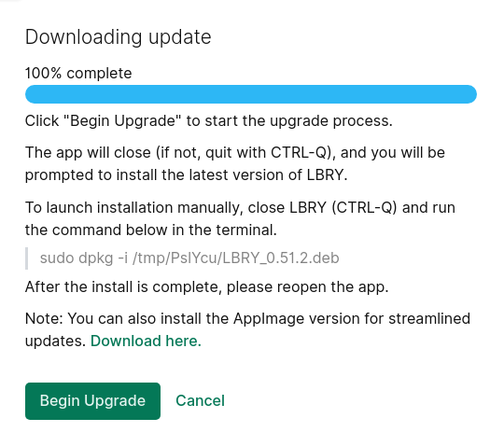Click the "Note: You can also install" text
The height and width of the screenshot is (446, 504).
(247, 329)
